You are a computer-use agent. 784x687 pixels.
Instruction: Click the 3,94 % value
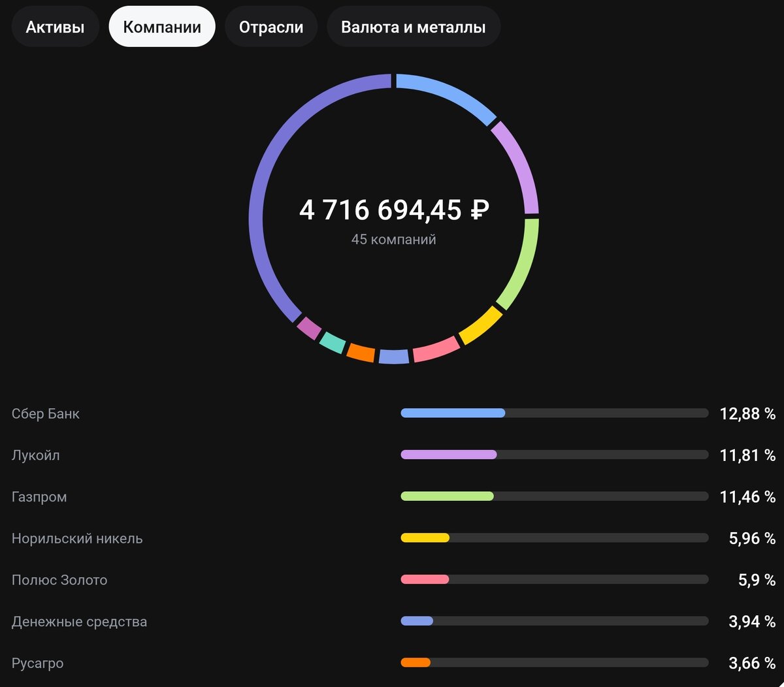[752, 622]
